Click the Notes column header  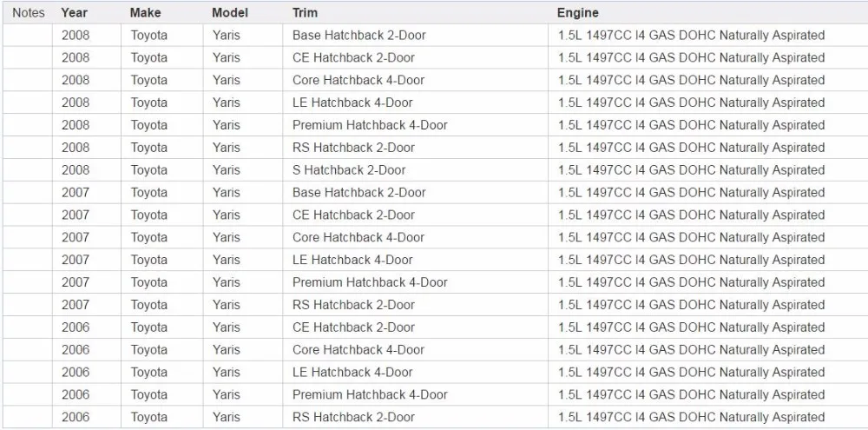[29, 13]
